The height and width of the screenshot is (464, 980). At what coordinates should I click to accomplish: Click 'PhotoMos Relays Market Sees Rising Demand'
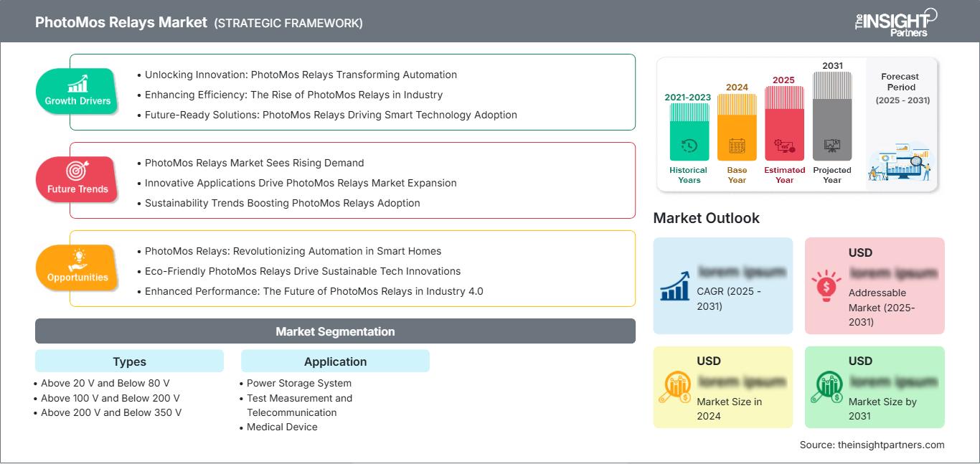[x=255, y=163]
